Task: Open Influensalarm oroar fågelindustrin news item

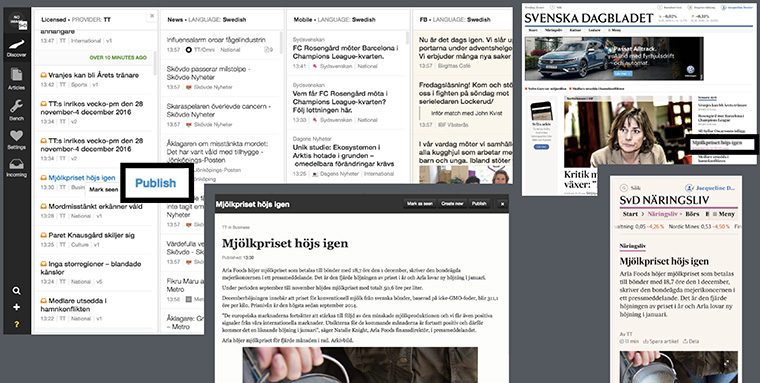Action: [216, 40]
